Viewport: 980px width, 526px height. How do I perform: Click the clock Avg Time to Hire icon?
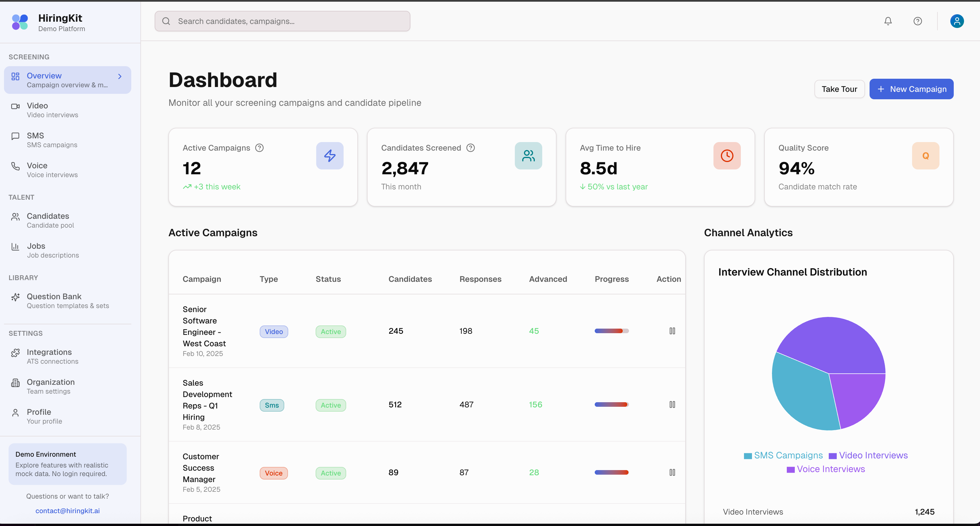click(x=727, y=155)
